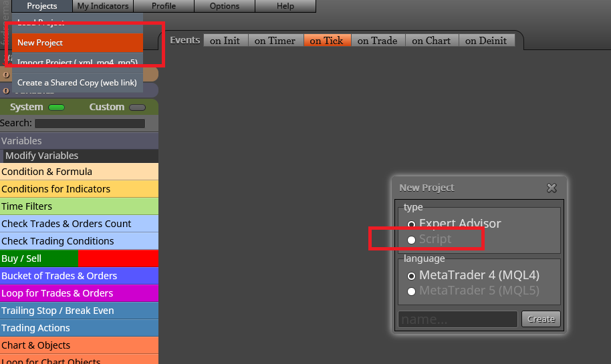Select the Expert Advisor radio button
This screenshot has width=611, height=364.
click(x=412, y=224)
